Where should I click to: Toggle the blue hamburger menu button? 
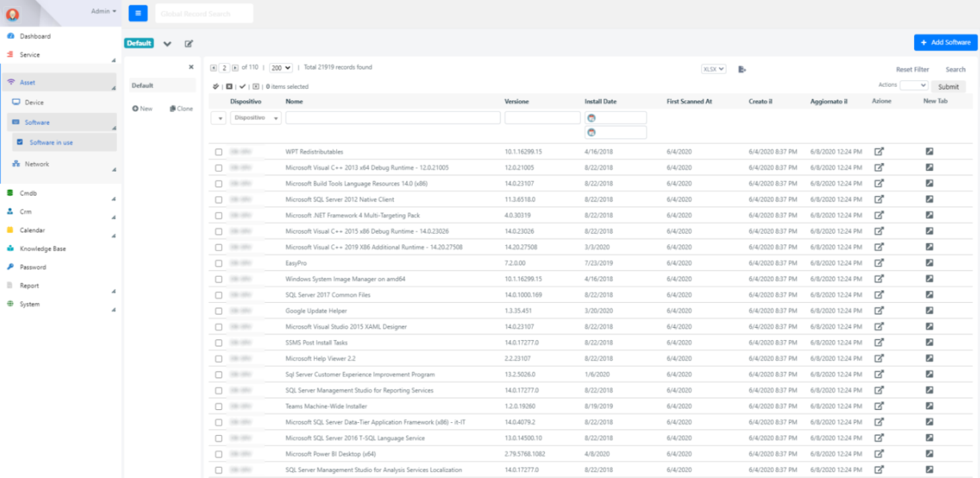click(138, 13)
